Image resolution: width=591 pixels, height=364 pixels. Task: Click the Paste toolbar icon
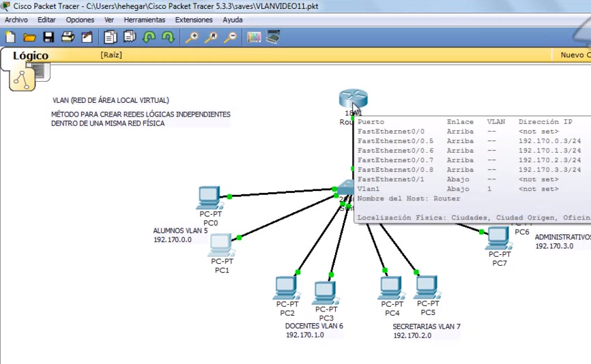[130, 37]
